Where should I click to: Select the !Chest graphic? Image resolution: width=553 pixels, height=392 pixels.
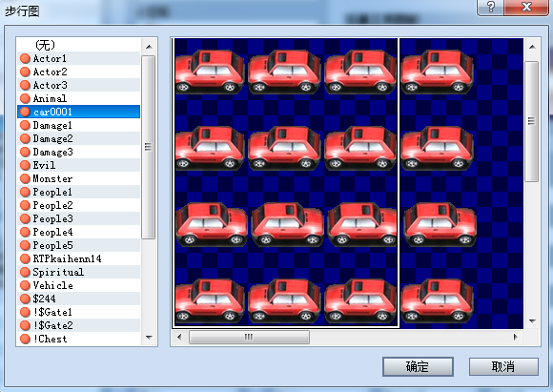click(78, 339)
